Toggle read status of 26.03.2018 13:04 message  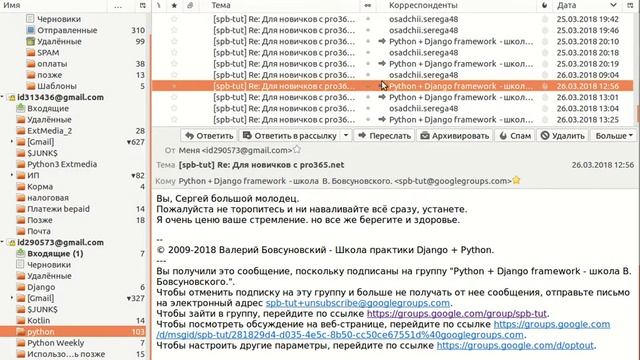pos(368,108)
